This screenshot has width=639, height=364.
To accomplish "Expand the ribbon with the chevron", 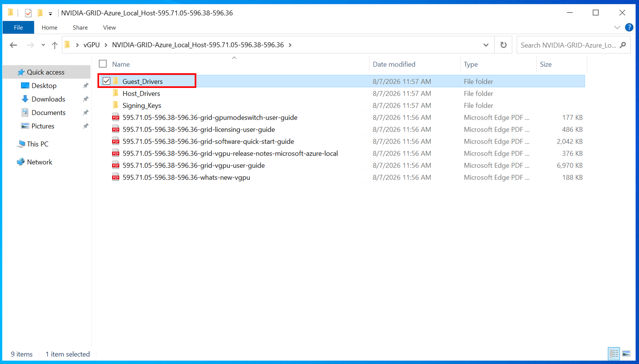I will tap(617, 27).
